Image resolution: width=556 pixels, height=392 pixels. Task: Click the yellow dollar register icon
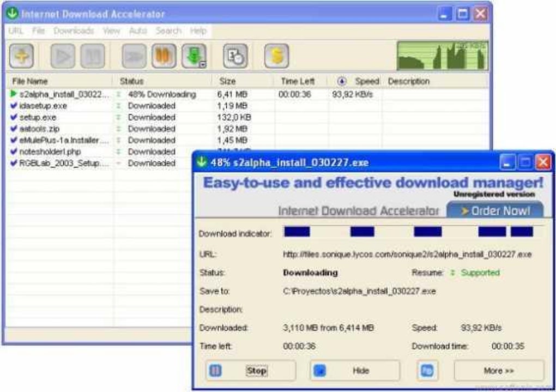coord(276,56)
